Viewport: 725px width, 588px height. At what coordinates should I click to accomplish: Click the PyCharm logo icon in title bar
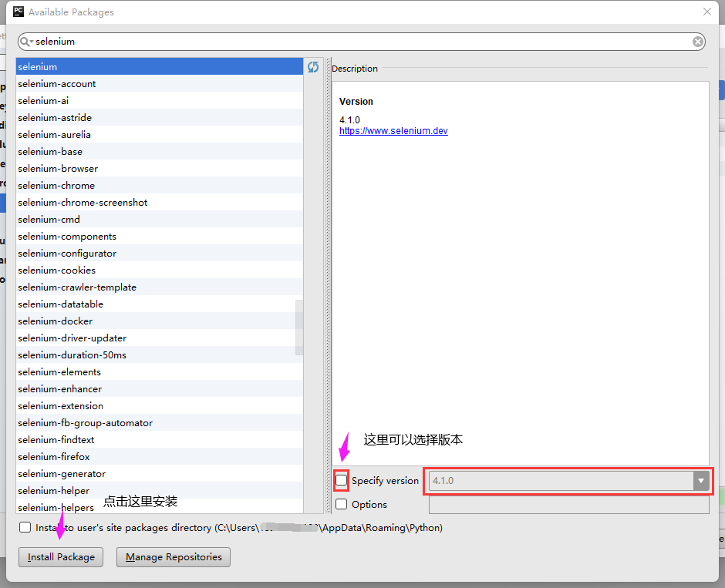tap(18, 12)
